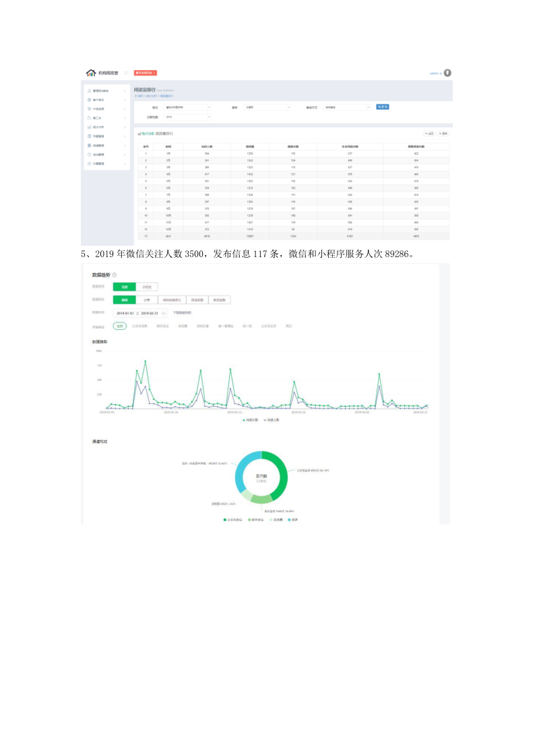Click the 产品资源 shield sidebar icon
Viewport: 535px width, 756px height.
pyautogui.click(x=89, y=109)
